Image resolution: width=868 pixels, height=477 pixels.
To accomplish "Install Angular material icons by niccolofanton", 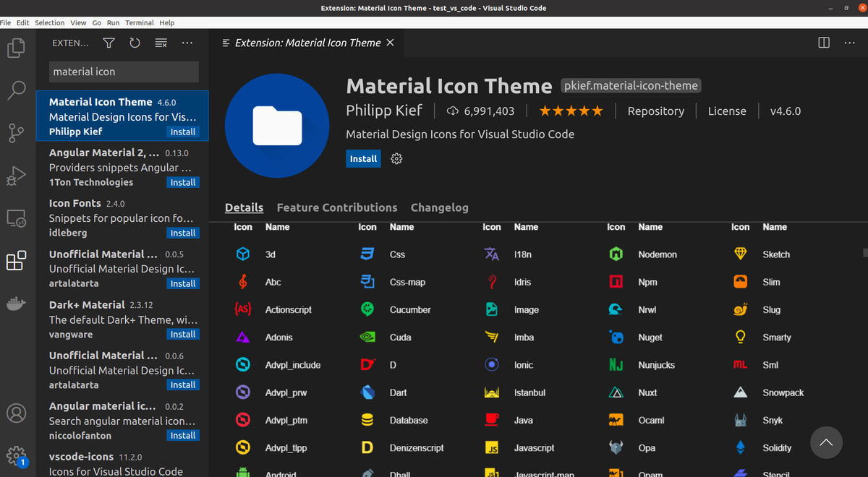I will tap(183, 435).
